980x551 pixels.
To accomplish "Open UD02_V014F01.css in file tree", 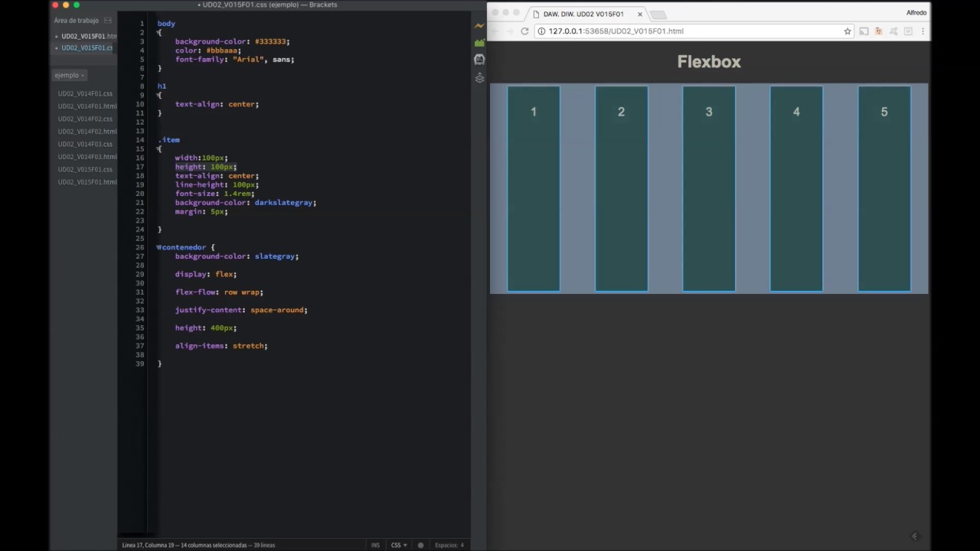I will click(x=85, y=93).
